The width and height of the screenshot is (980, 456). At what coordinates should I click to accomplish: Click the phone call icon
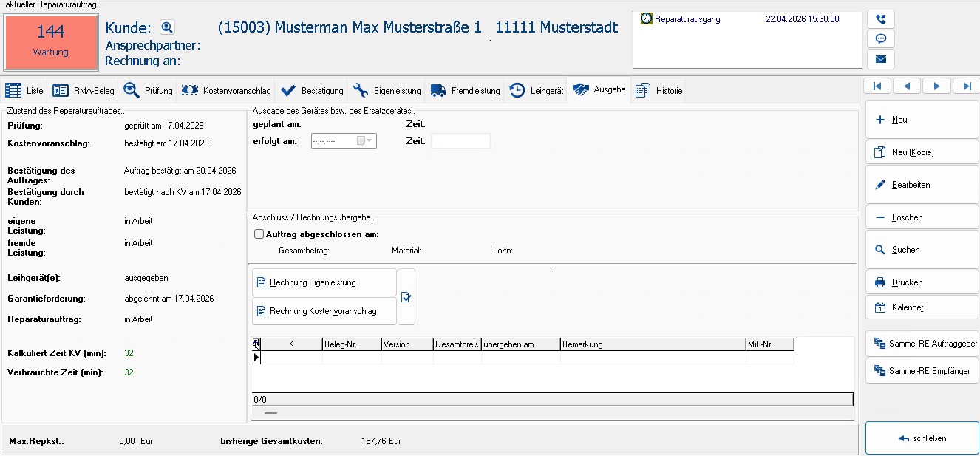(x=880, y=19)
